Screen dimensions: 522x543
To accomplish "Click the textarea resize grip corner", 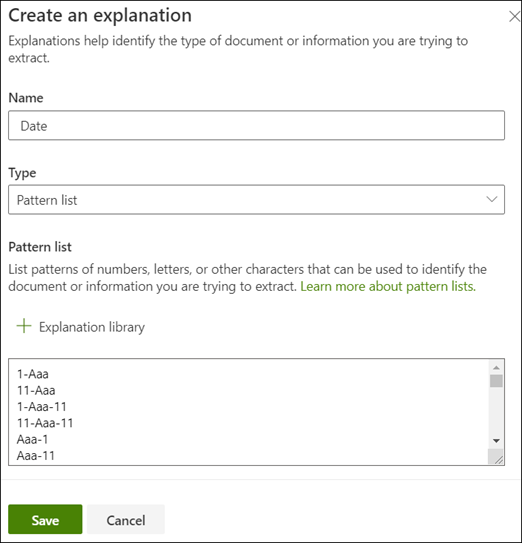I will (x=496, y=457).
